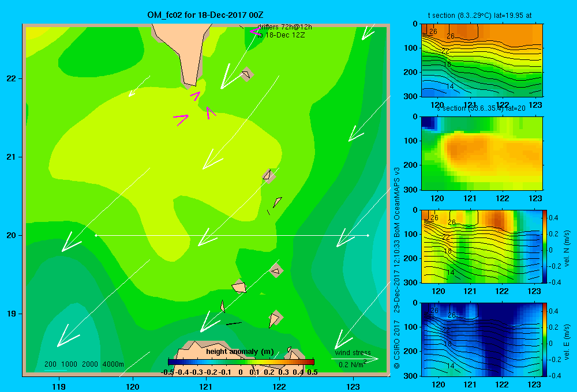
Task: Click the eastern endpoint of the section line
Action: coord(368,235)
